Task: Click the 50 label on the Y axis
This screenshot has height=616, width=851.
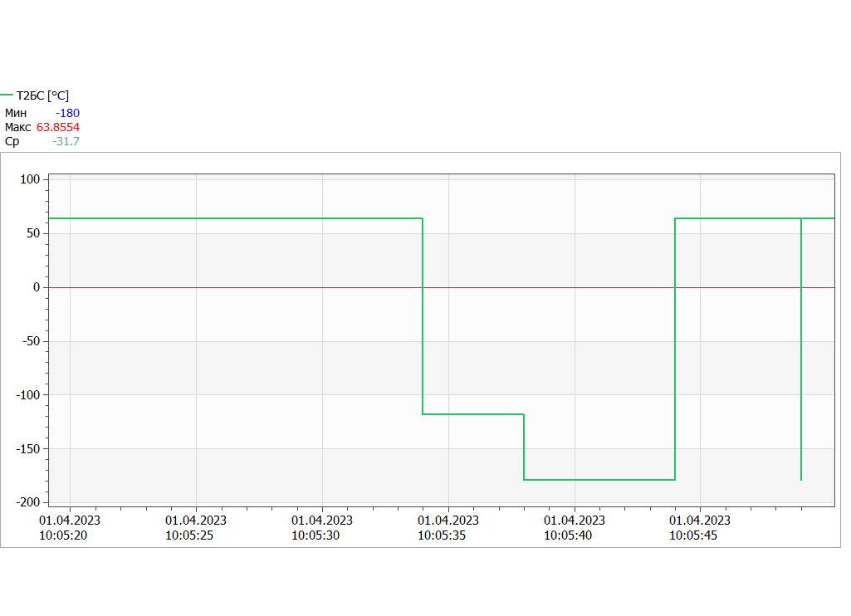Action: tap(33, 233)
